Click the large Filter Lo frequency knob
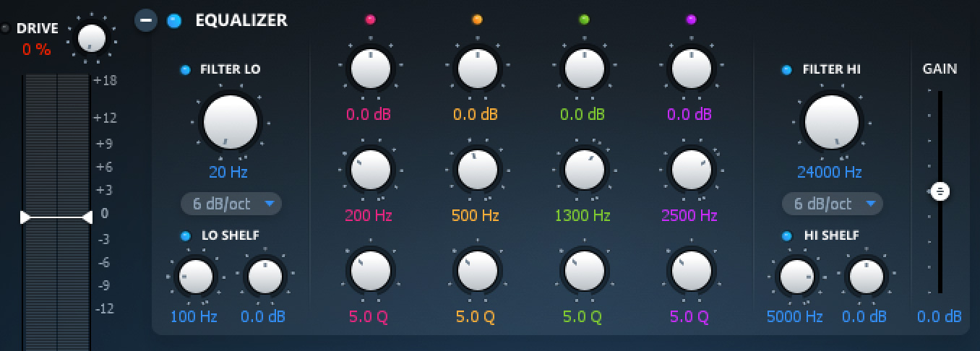Viewport: 980px width, 351px height. [231, 121]
